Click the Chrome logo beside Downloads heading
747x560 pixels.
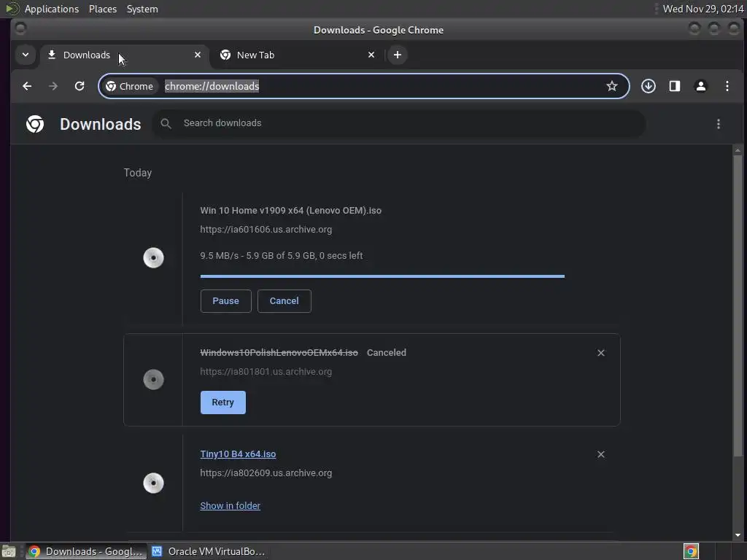[35, 124]
